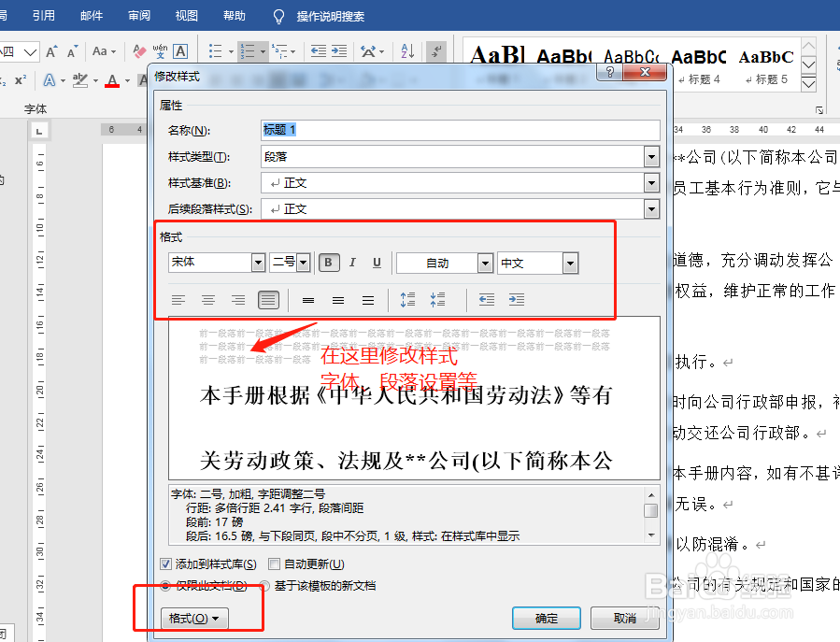The height and width of the screenshot is (642, 840).
Task: Select the sort icon in the ribbon
Action: [x=408, y=50]
